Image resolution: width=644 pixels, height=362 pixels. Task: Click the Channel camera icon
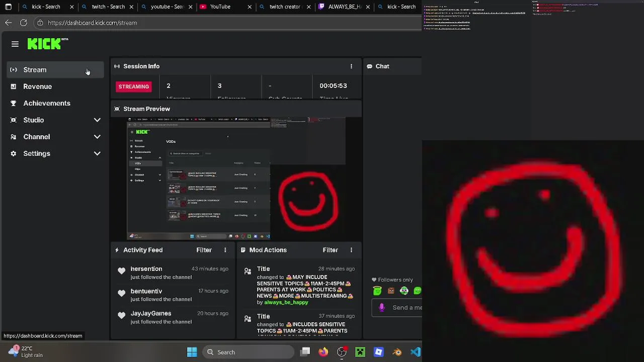(x=14, y=137)
